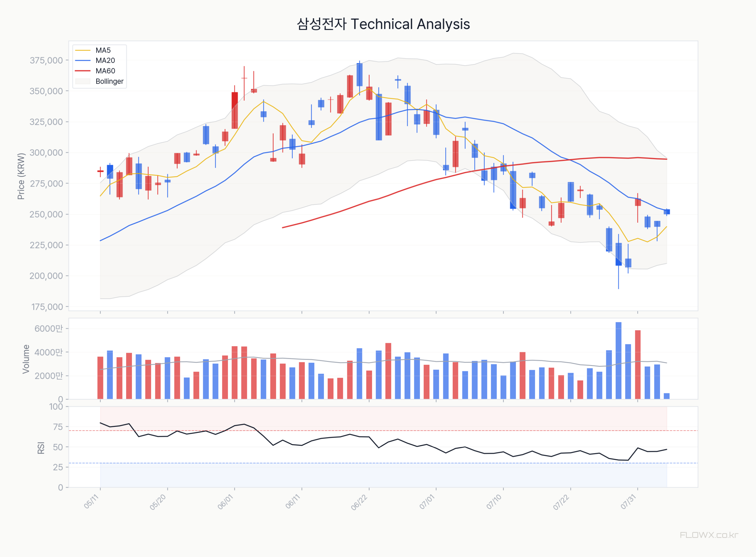Click the 50 label on the RSI axis
The image size is (756, 557).
pyautogui.click(x=58, y=447)
